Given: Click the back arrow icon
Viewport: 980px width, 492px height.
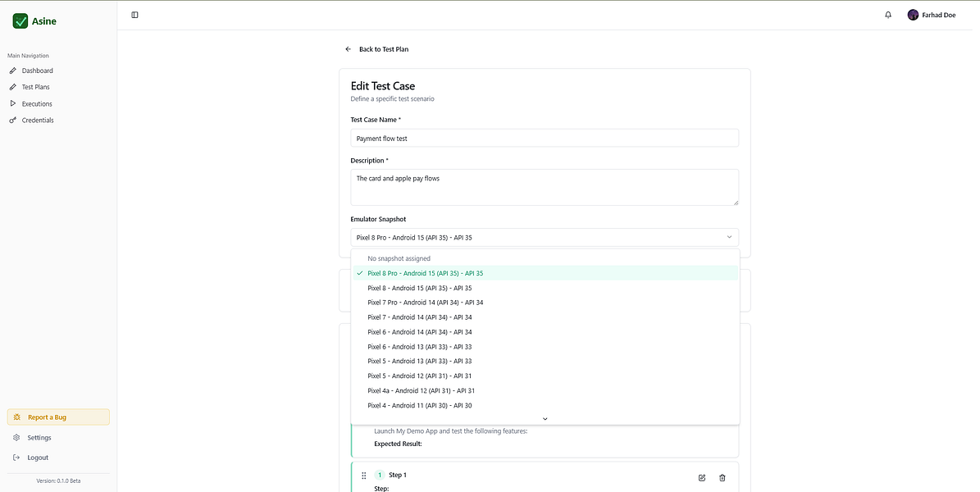Looking at the screenshot, I should [x=348, y=48].
